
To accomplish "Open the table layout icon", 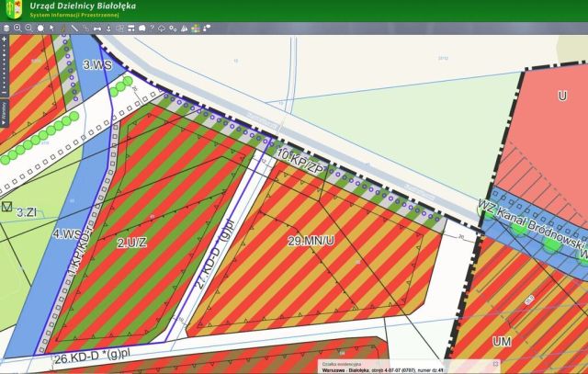I will pos(131,28).
